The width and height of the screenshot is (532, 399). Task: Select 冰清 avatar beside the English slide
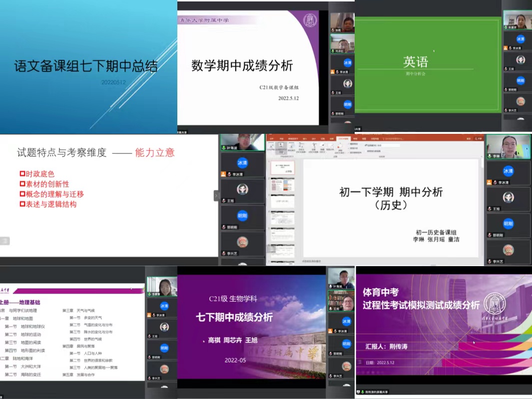pyautogui.click(x=521, y=39)
